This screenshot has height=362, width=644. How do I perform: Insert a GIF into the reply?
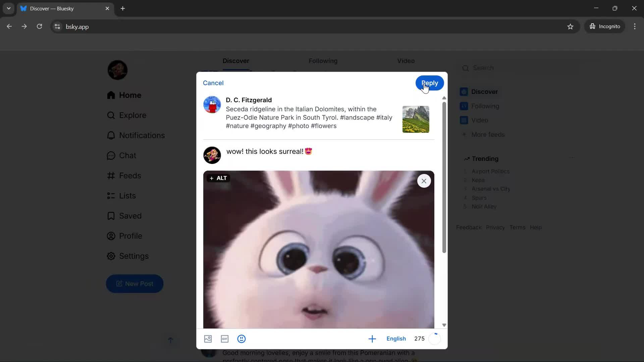click(224, 339)
